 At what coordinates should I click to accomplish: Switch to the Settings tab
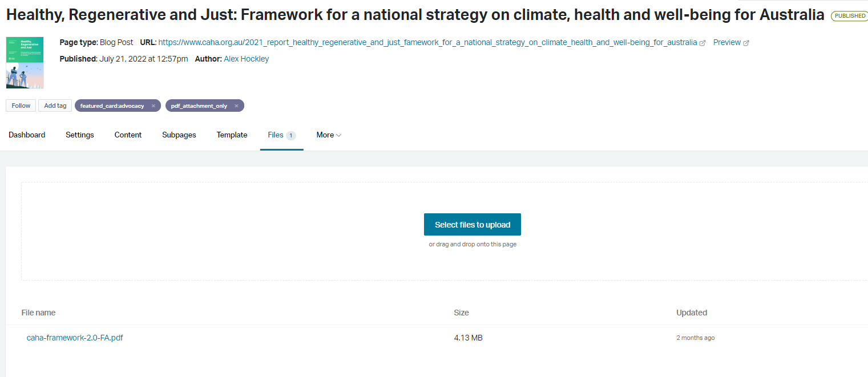click(80, 135)
